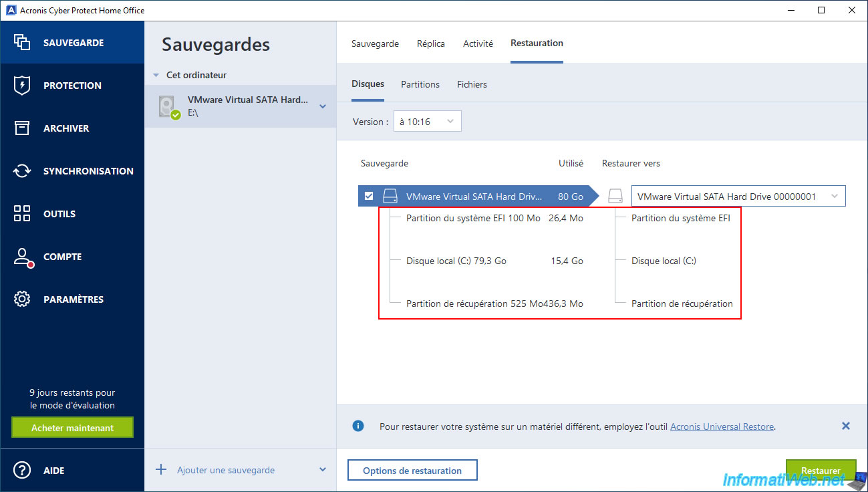Open the Sauvegarde section in sidebar
This screenshot has height=492, width=868.
[x=72, y=43]
